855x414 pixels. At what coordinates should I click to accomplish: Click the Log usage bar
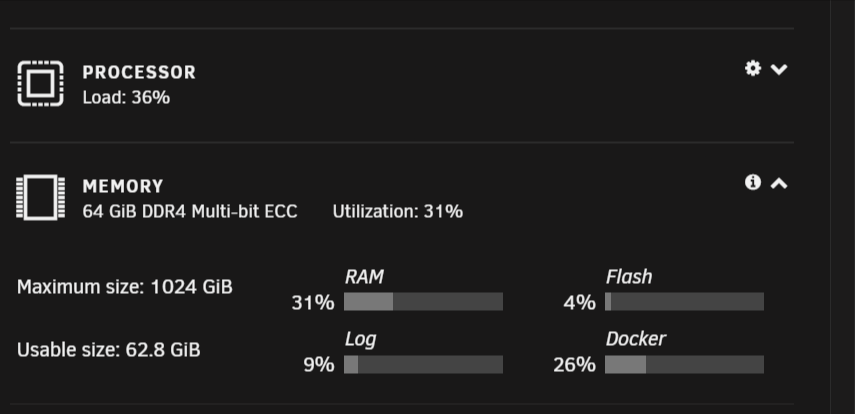[x=423, y=364]
